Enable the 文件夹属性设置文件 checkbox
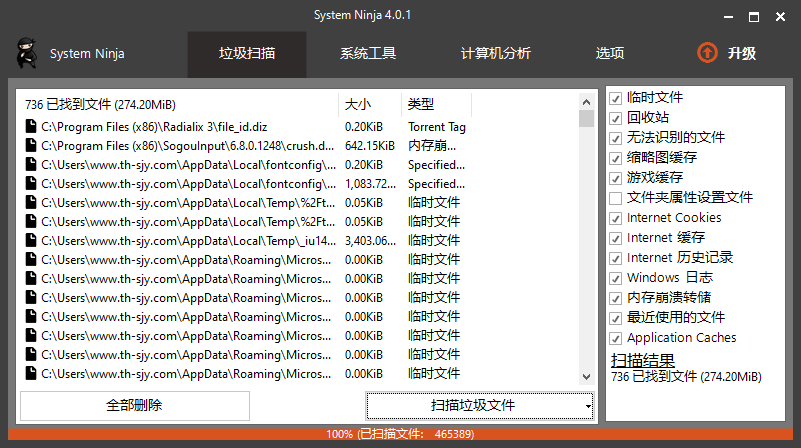The image size is (801, 448). 616,198
